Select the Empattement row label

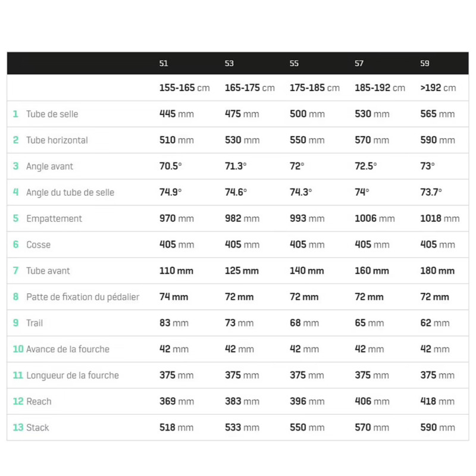[54, 219]
